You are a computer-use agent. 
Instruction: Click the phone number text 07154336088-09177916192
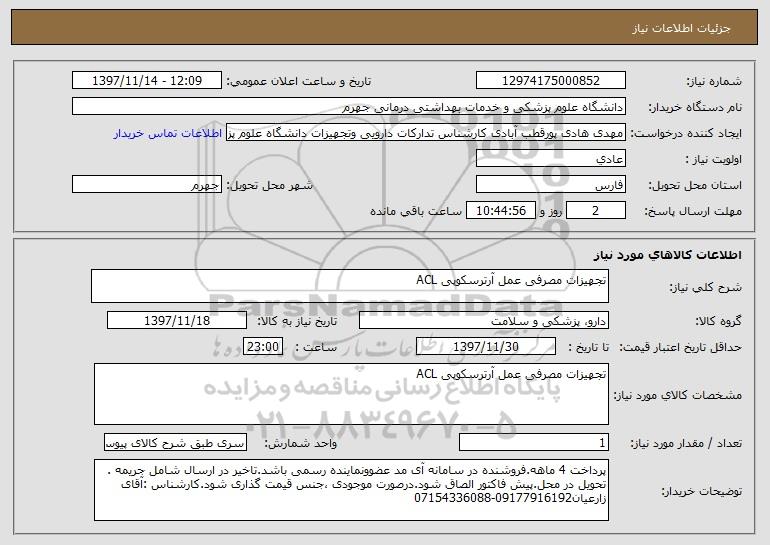[493, 498]
